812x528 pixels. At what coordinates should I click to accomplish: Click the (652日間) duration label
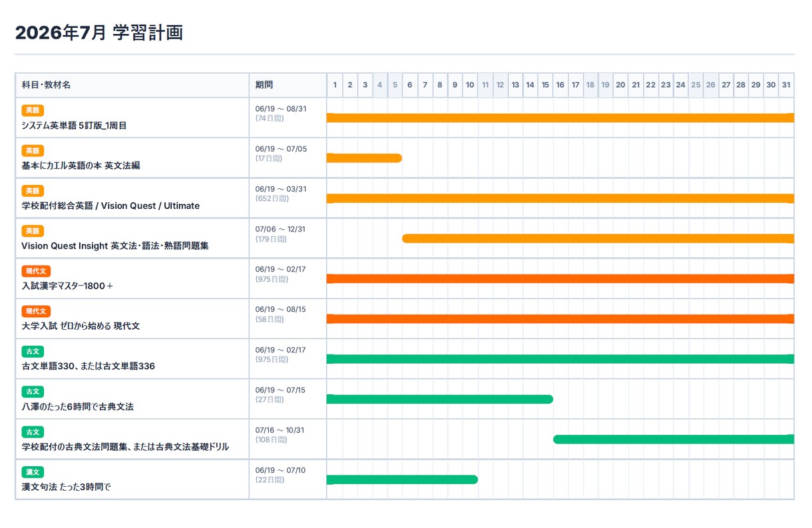click(272, 199)
